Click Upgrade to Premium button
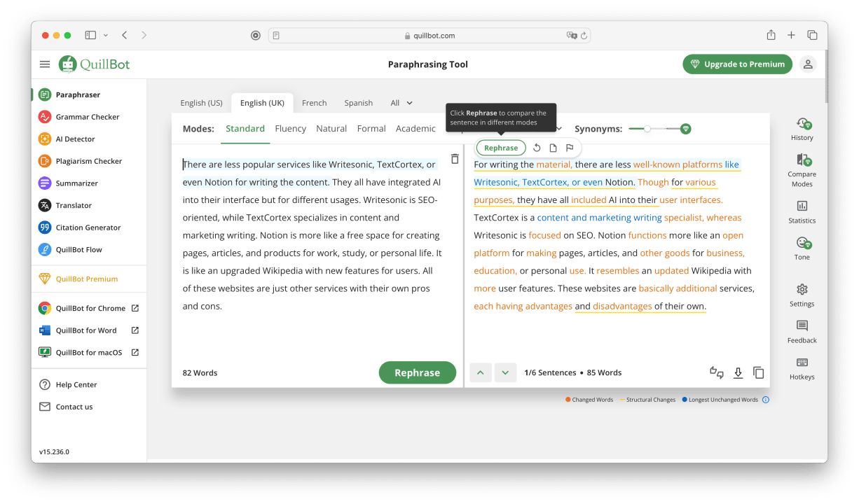 [737, 64]
